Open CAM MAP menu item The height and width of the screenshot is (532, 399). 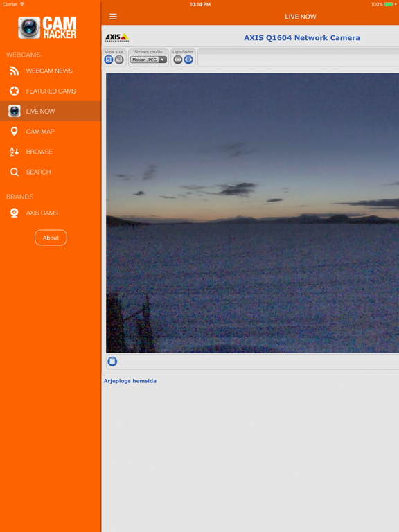click(50, 132)
